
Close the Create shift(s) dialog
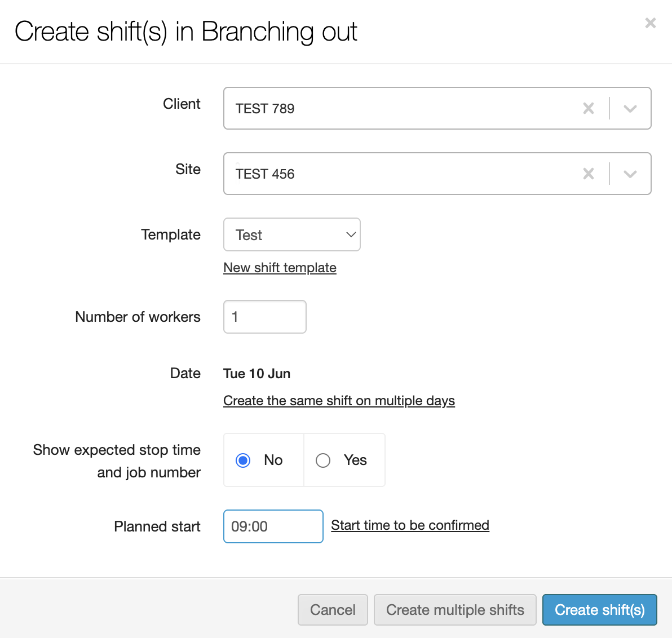651,23
